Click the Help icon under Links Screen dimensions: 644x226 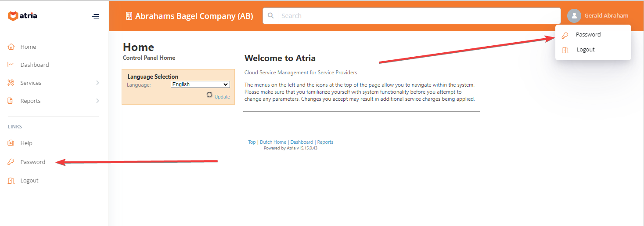click(11, 143)
